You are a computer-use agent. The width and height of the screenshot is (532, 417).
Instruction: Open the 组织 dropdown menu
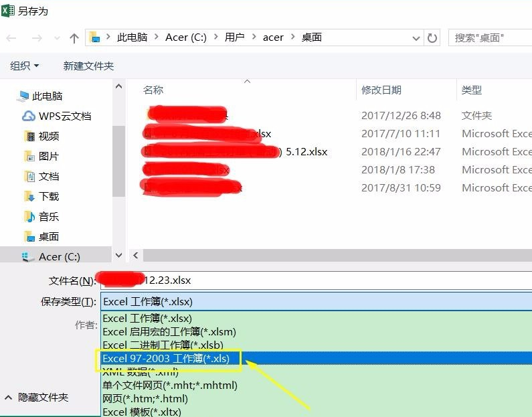[25, 66]
